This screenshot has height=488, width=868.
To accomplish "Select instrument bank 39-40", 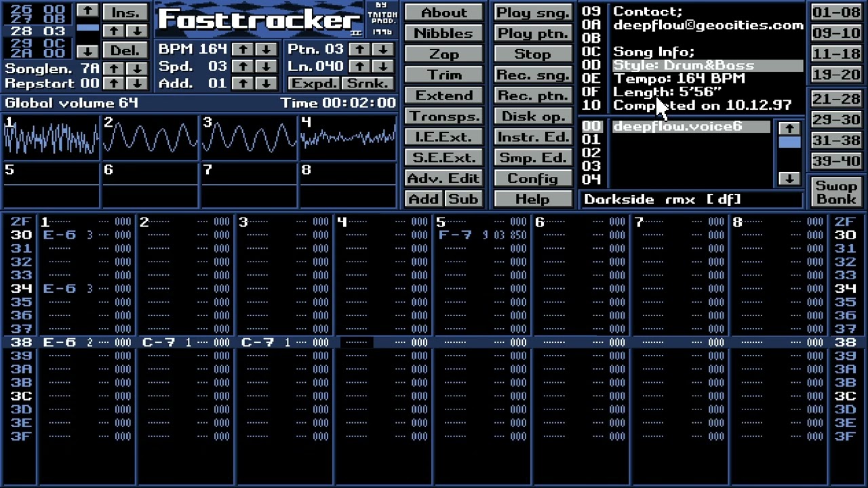I will [835, 161].
